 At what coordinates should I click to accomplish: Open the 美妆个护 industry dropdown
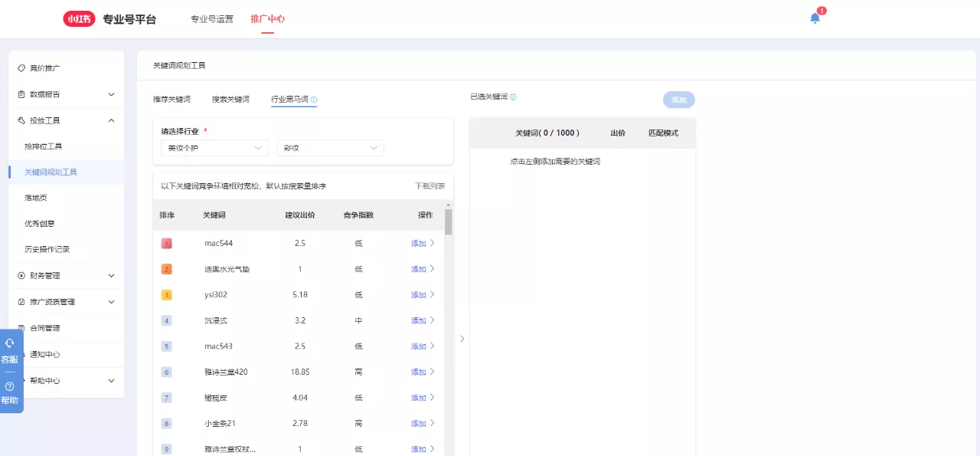click(x=214, y=148)
